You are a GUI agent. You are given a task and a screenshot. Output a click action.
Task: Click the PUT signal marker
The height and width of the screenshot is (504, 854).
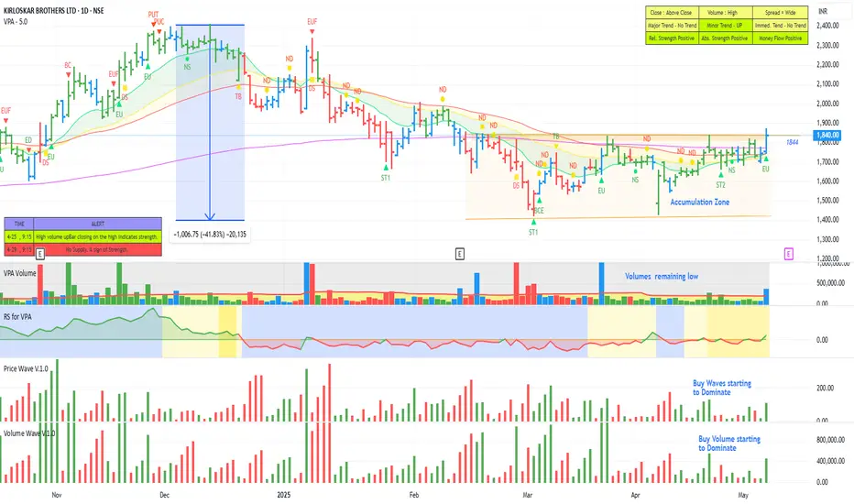153,15
